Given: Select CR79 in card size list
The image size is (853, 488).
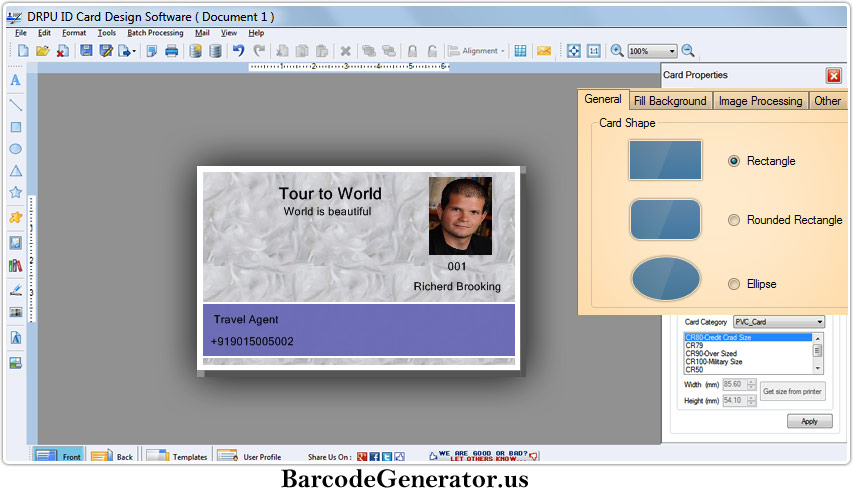Looking at the screenshot, I should (x=748, y=345).
